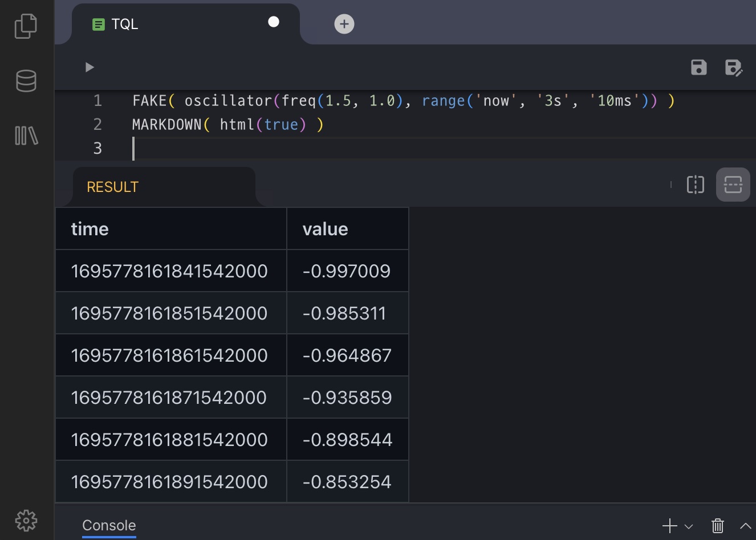756x540 pixels.
Task: Switch to horizontal split layout
Action: tap(733, 185)
